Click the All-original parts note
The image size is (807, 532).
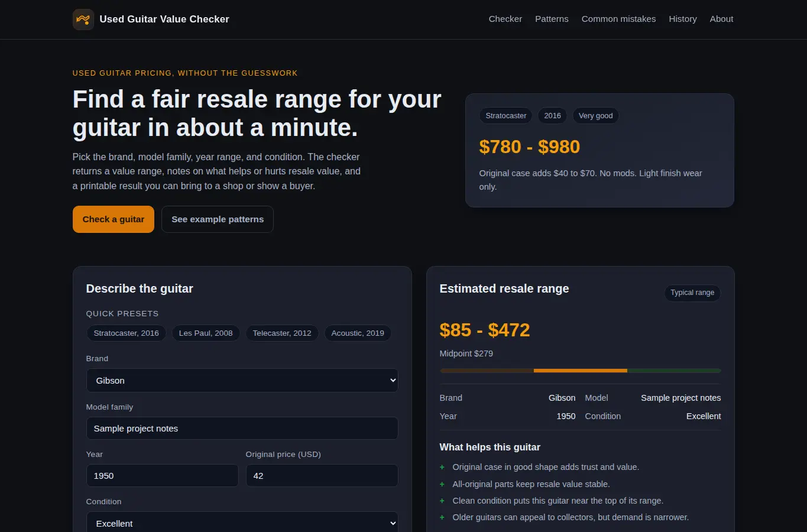pos(531,484)
